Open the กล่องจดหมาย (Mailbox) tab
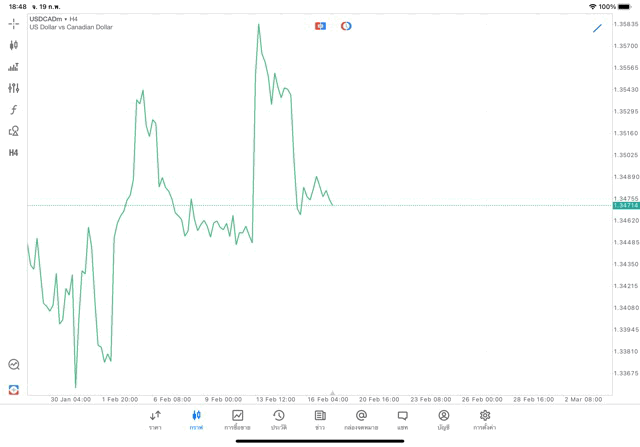This screenshot has height=447, width=640. tap(361, 420)
